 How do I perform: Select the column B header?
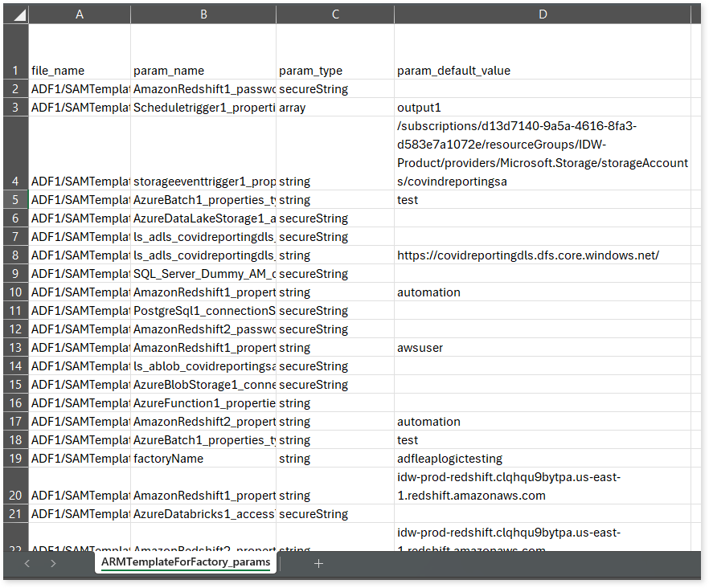click(x=203, y=14)
